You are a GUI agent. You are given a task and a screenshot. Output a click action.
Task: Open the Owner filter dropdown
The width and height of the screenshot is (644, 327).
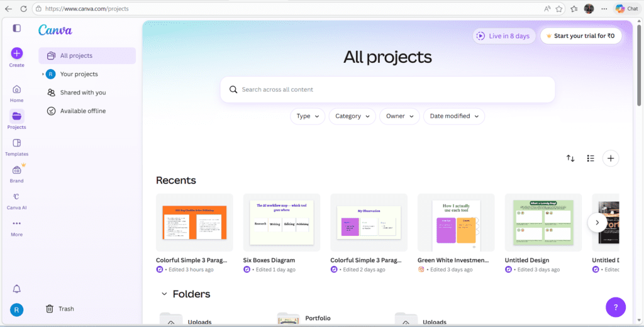(x=399, y=116)
